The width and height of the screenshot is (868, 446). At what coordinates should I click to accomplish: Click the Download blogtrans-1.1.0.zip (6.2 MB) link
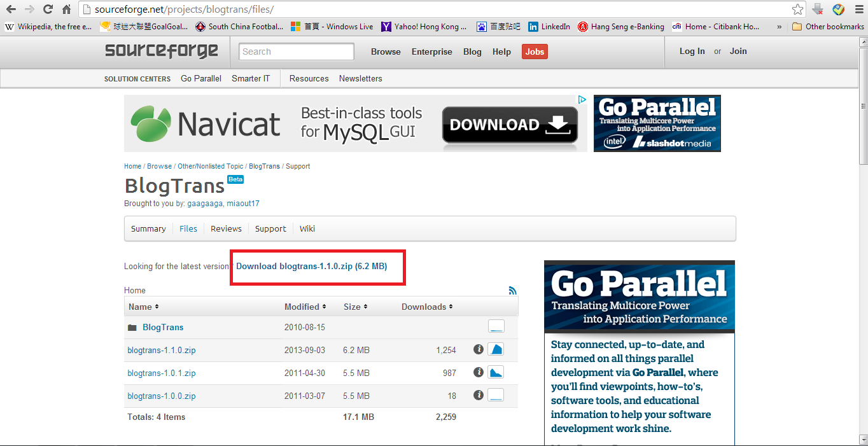coord(311,266)
